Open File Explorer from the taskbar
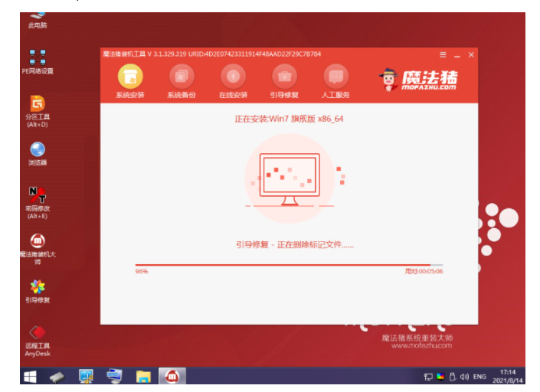This screenshot has height=392, width=540. click(x=142, y=376)
